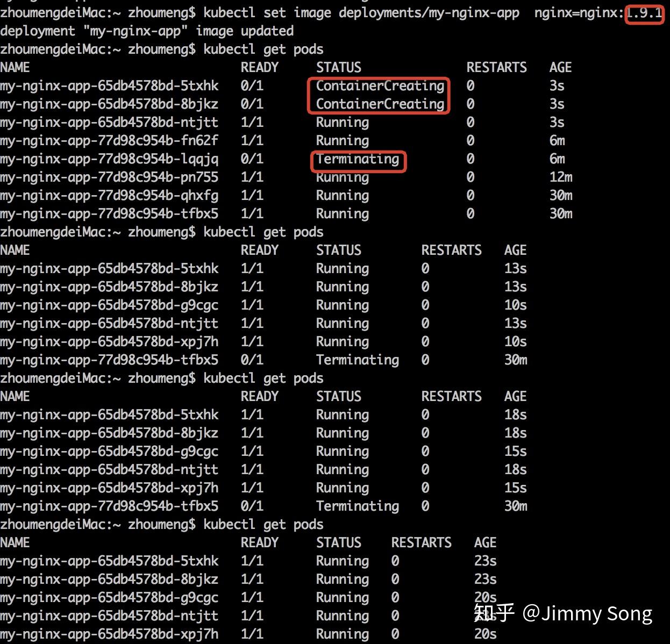670x644 pixels.
Task: Click the NAME column header
Action: [15, 67]
